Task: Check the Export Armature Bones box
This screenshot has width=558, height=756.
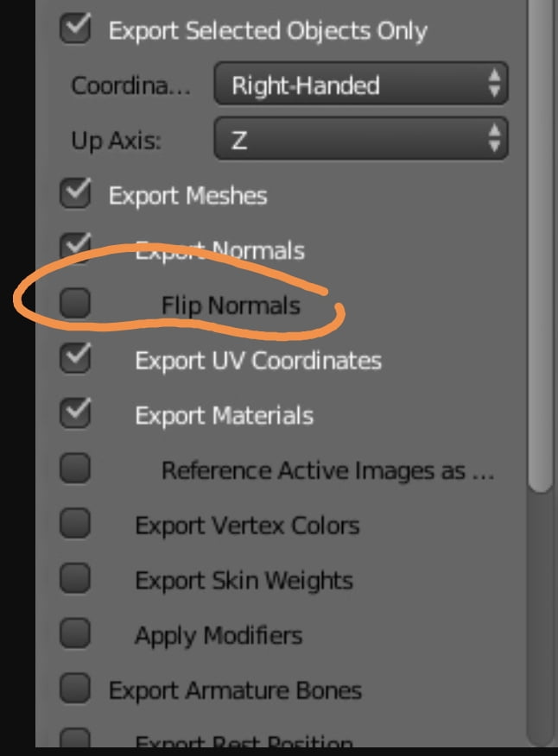Action: [75, 690]
